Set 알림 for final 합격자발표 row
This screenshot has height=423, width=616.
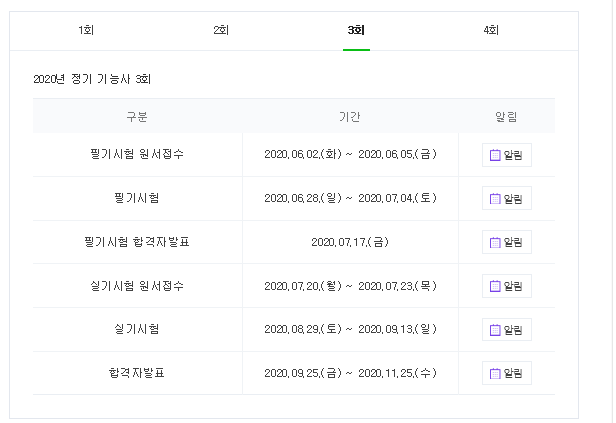(x=507, y=373)
